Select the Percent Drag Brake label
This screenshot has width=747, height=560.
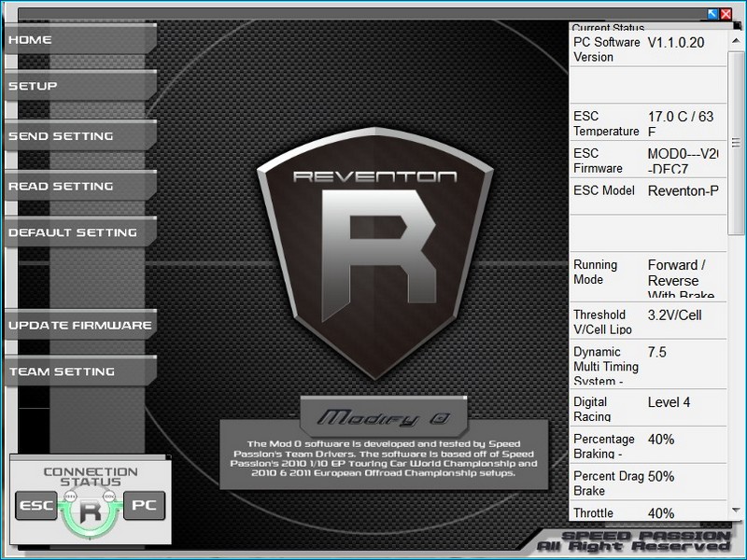coord(609,483)
